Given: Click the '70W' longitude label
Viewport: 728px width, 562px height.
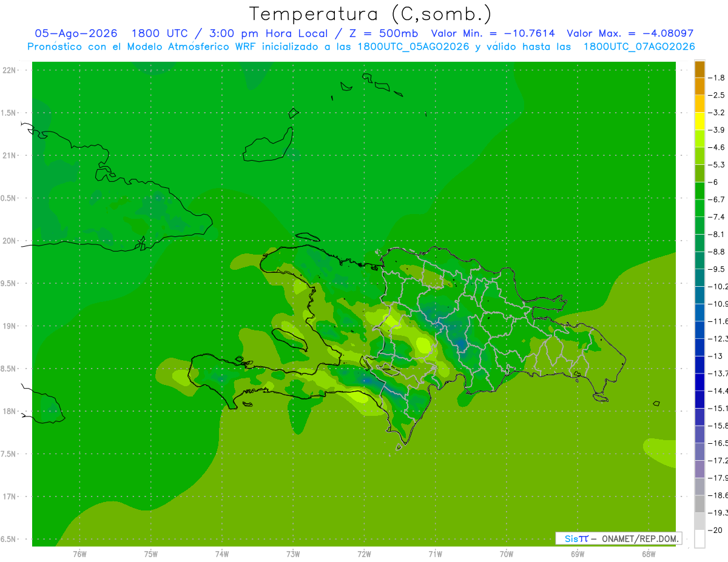Looking at the screenshot, I should point(507,554).
